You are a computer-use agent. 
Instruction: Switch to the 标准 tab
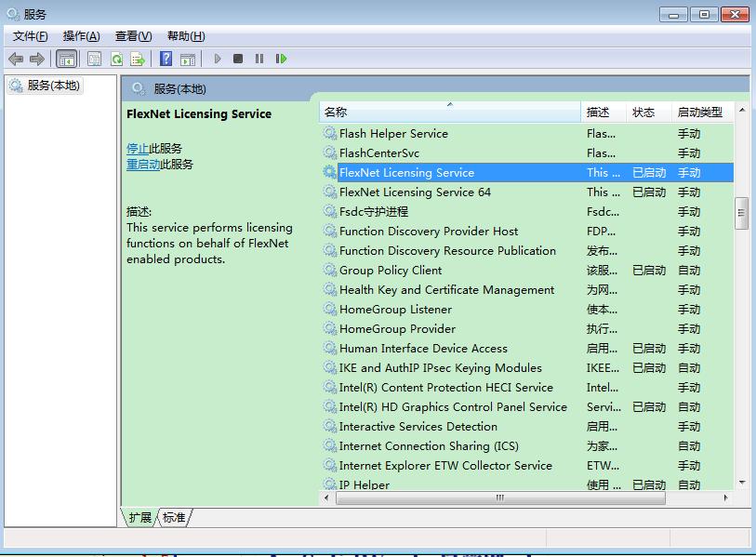174,517
